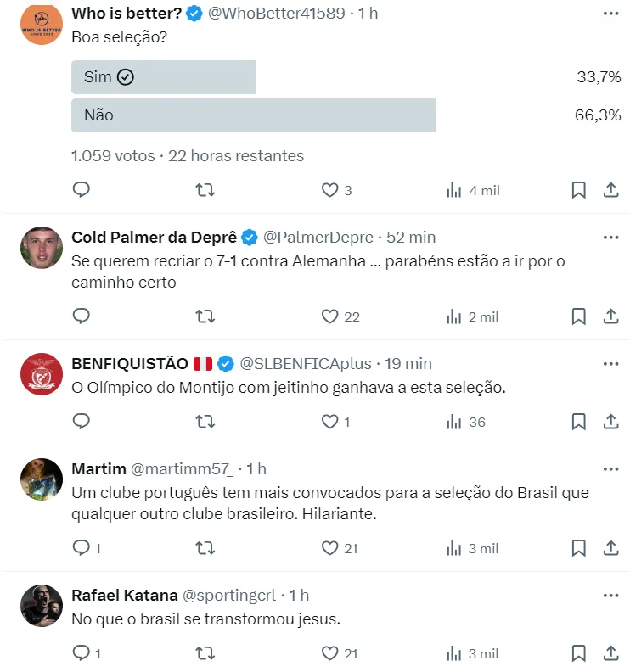Repost Cold Palmer da Deprê's tweet
Screen dimensions: 630x672
coord(205,316)
